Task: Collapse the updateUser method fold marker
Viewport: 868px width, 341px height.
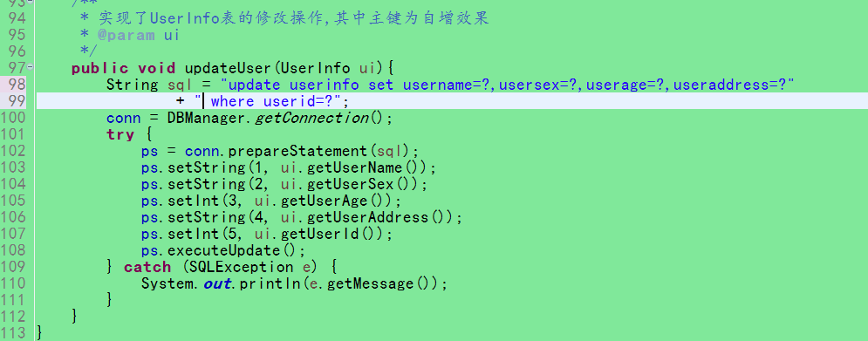Action: pos(30,67)
